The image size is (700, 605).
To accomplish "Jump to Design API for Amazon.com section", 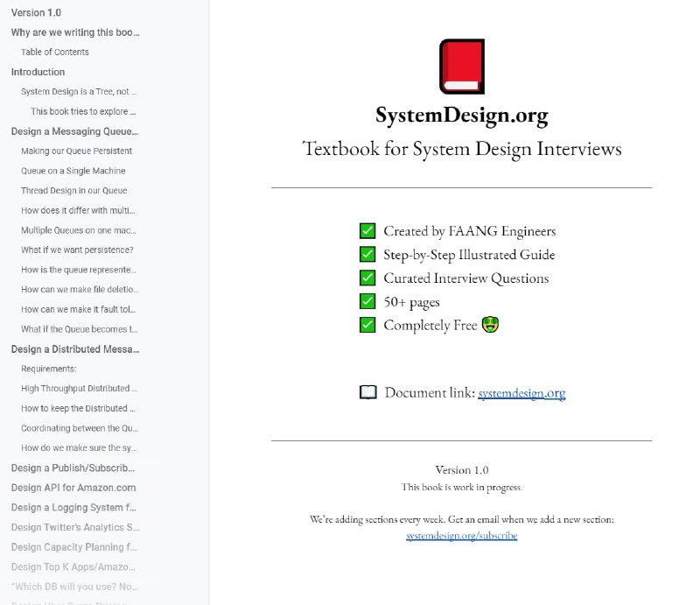I will click(x=73, y=488).
